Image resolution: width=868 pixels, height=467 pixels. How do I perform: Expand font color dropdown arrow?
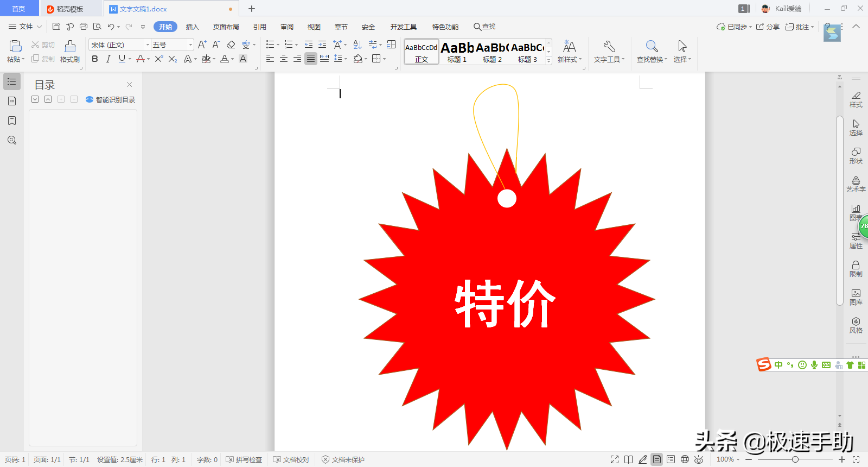coord(232,59)
